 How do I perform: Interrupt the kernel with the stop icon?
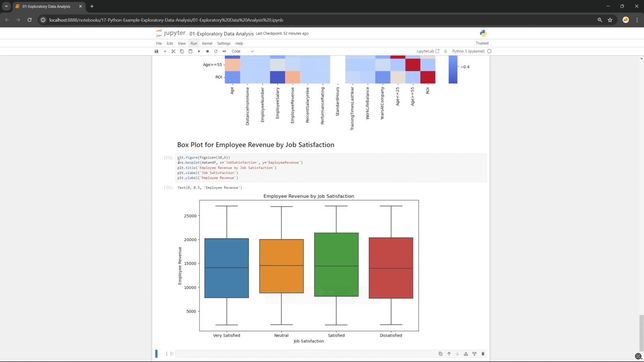click(207, 51)
